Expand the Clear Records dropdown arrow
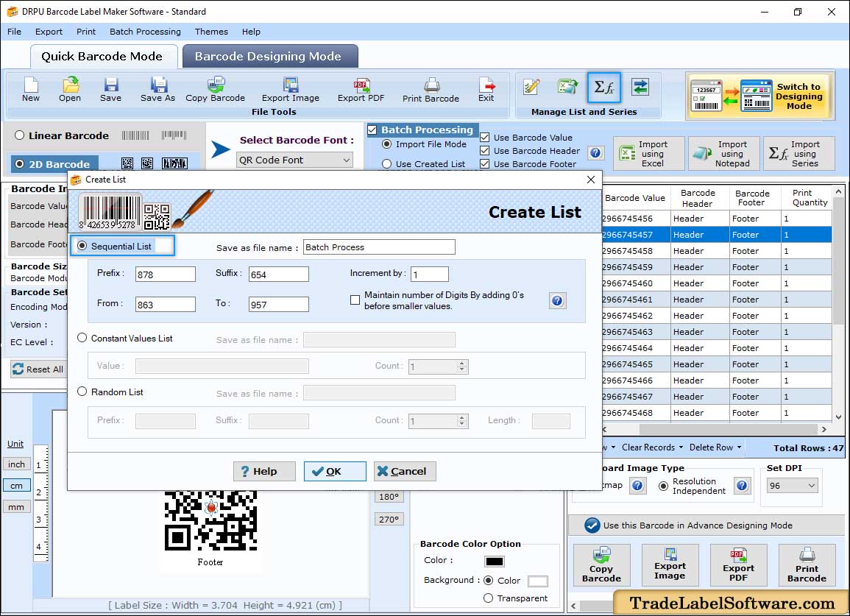Image resolution: width=850 pixels, height=616 pixels. pyautogui.click(x=681, y=447)
